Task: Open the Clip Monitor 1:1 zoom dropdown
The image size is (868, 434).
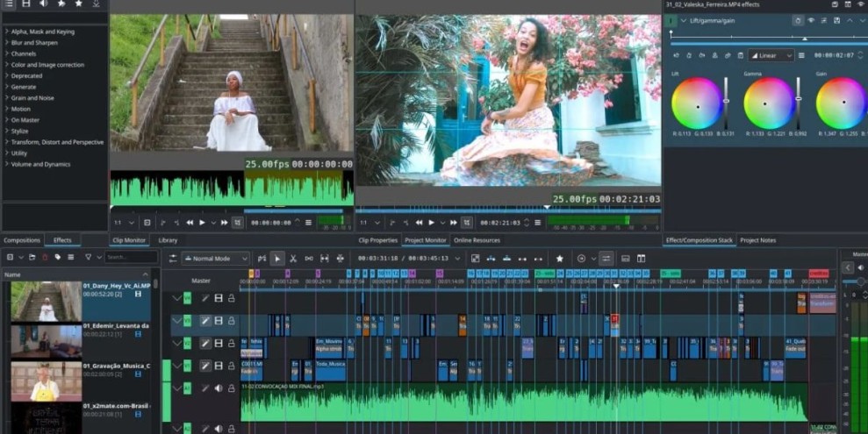Action: click(124, 223)
